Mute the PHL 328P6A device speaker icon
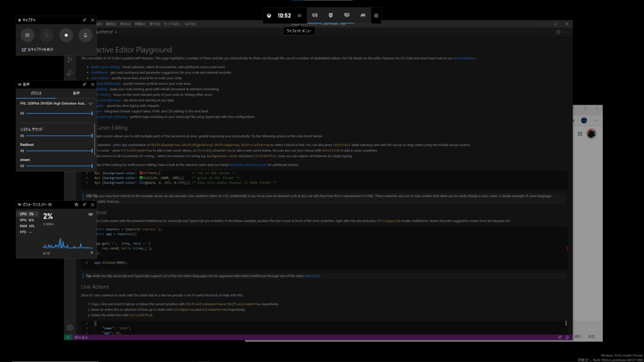 click(x=22, y=113)
